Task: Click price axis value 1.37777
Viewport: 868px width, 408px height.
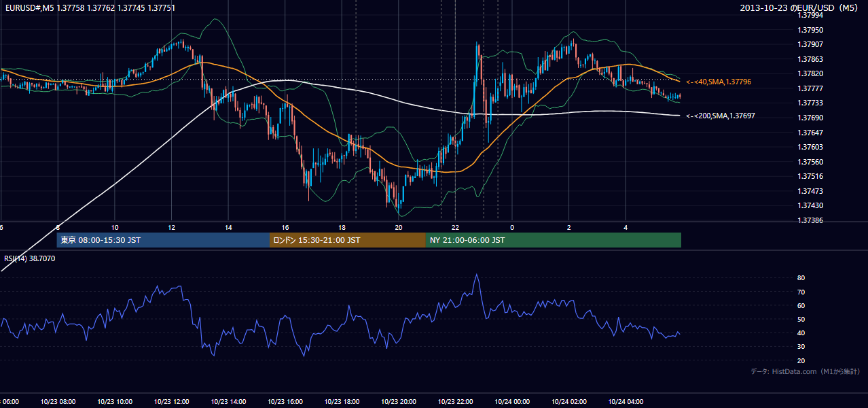Action: pos(810,88)
